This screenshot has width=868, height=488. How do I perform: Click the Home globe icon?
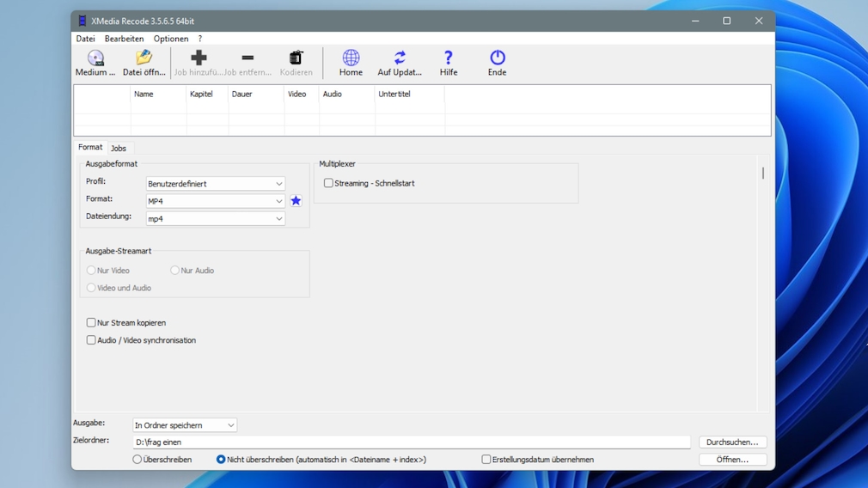tap(351, 58)
